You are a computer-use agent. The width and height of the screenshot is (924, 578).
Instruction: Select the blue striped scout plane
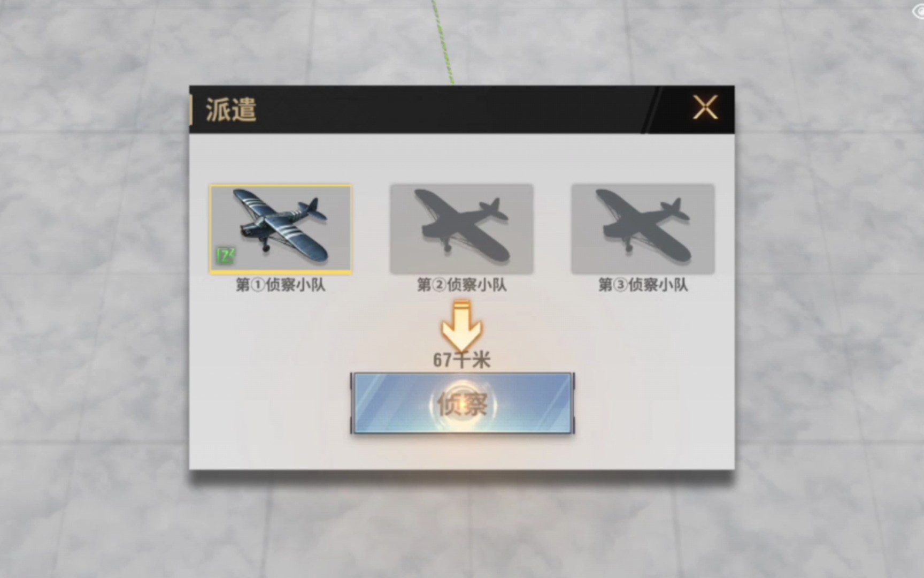coord(281,229)
